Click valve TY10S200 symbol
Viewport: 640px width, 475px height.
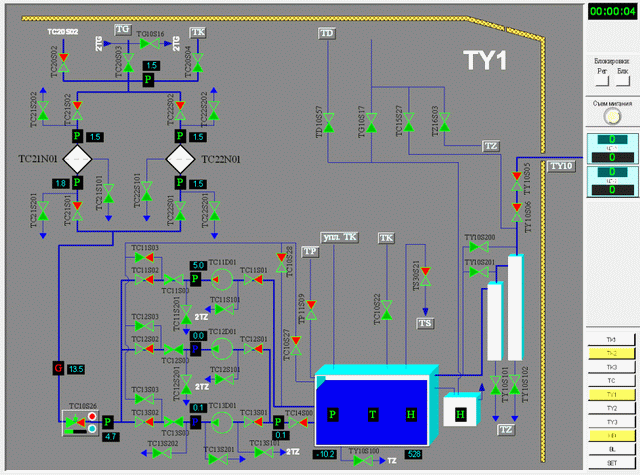pos(478,247)
